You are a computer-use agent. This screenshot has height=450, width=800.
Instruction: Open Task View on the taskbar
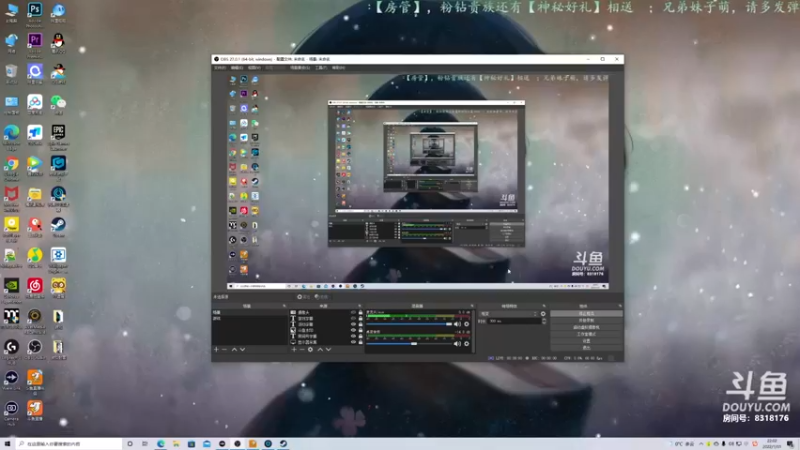tap(145, 444)
